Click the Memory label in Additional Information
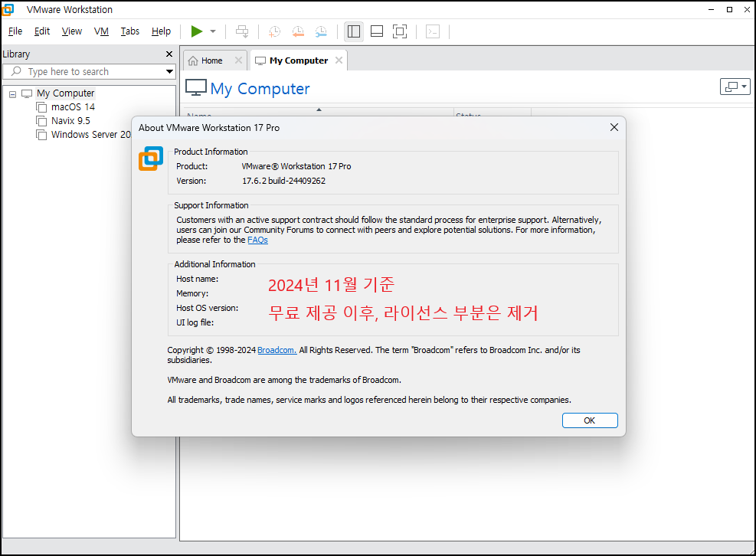The height and width of the screenshot is (556, 756). 192,293
